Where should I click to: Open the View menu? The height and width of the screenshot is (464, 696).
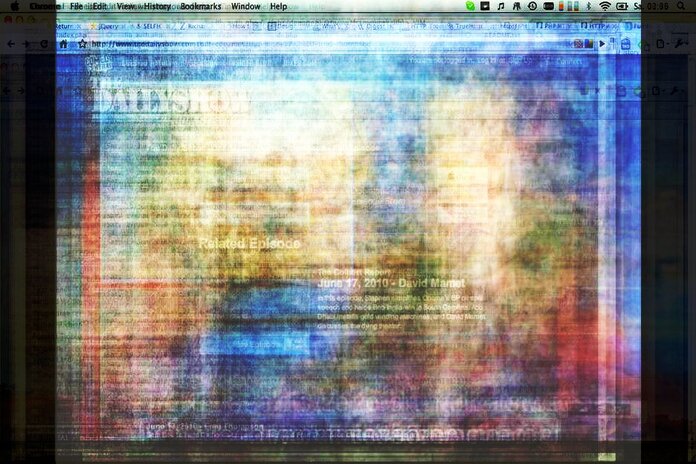(x=126, y=6)
